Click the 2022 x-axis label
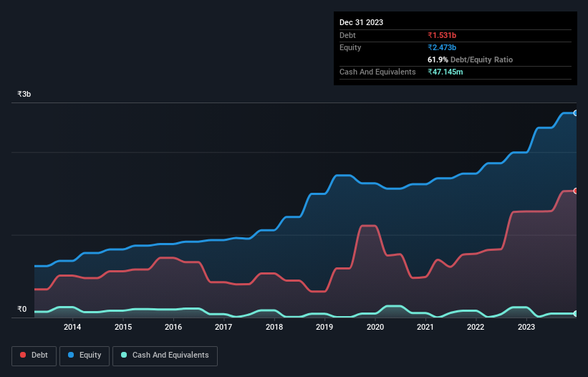 click(x=476, y=327)
